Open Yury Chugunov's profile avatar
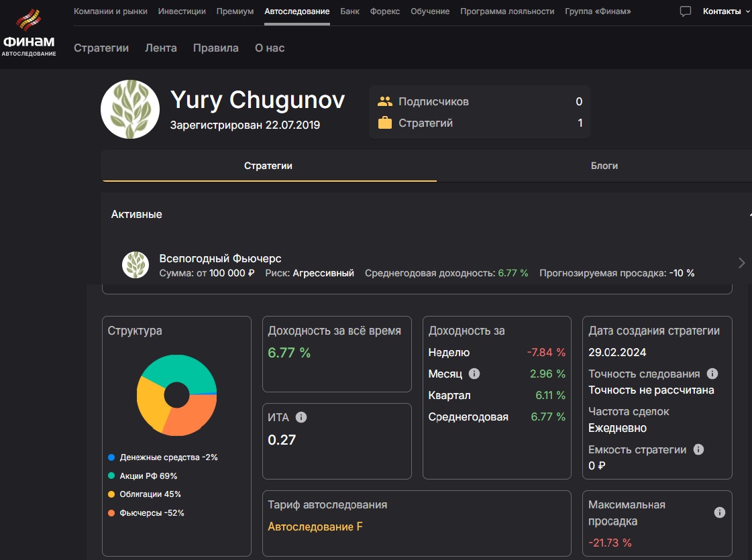This screenshot has height=560, width=752. pos(130,109)
